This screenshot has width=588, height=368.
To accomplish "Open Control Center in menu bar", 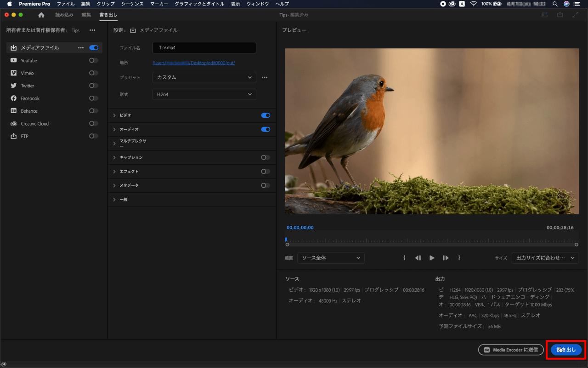I will click(577, 4).
